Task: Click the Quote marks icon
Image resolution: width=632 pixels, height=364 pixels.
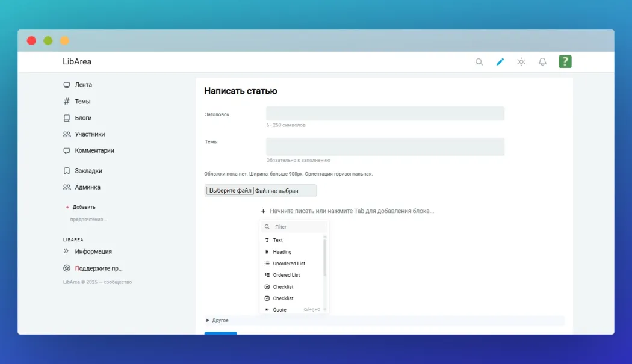Action: pyautogui.click(x=267, y=310)
